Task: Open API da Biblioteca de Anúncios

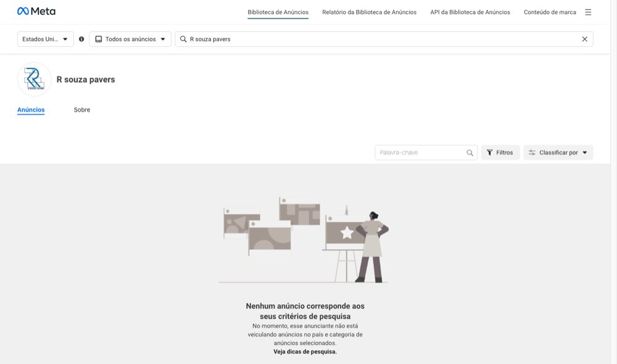Action: tap(470, 12)
